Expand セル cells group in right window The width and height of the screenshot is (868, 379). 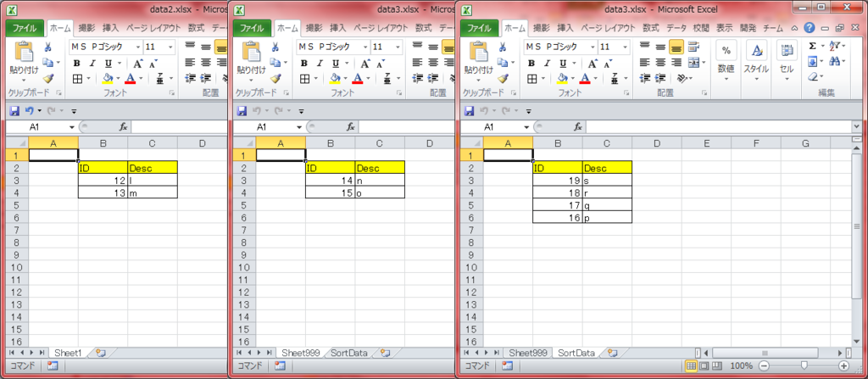tap(786, 62)
